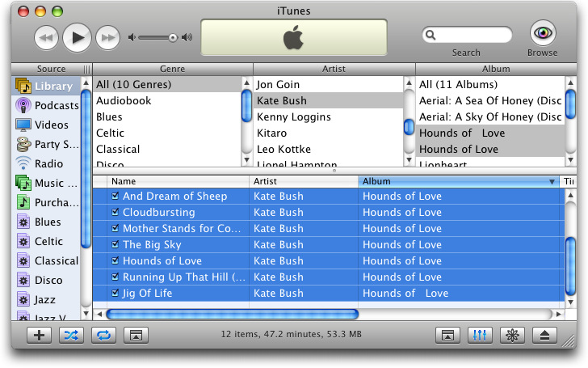This screenshot has height=368, width=588.
Task: Select Library in the Source list
Action: [46, 86]
